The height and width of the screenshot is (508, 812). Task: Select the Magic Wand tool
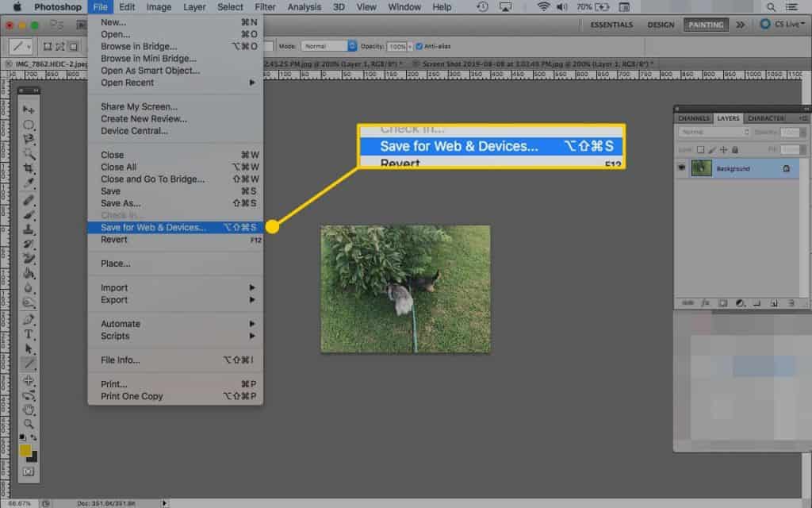pos(29,154)
